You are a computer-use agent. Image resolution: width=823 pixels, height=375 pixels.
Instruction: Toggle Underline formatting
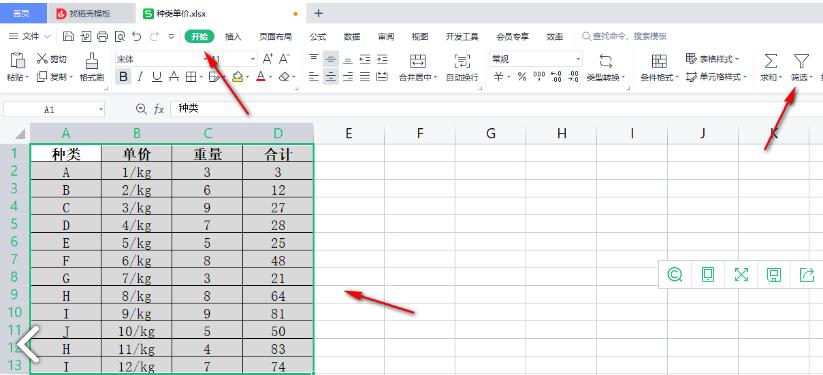click(x=156, y=77)
